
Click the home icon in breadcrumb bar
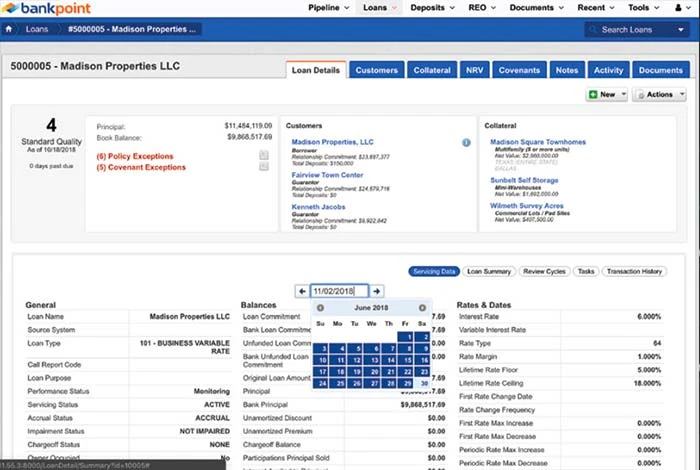click(x=9, y=29)
